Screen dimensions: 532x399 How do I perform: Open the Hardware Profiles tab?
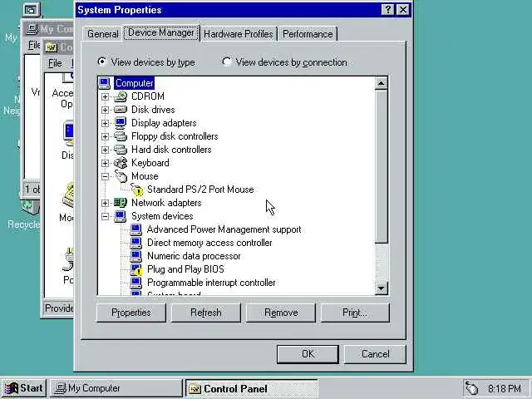(x=239, y=34)
